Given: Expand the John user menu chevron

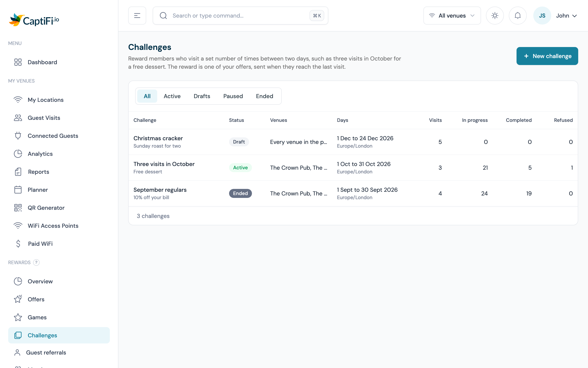Looking at the screenshot, I should click(x=575, y=16).
